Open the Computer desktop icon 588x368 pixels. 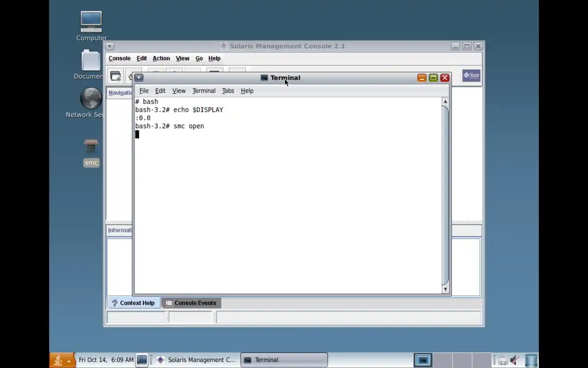point(91,22)
